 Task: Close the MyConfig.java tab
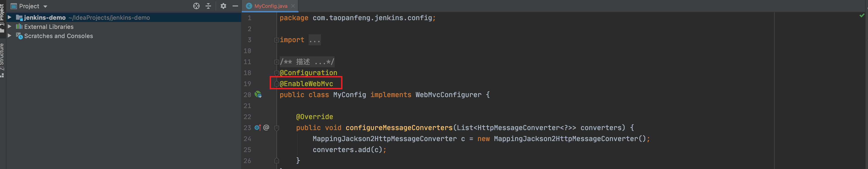coord(293,6)
